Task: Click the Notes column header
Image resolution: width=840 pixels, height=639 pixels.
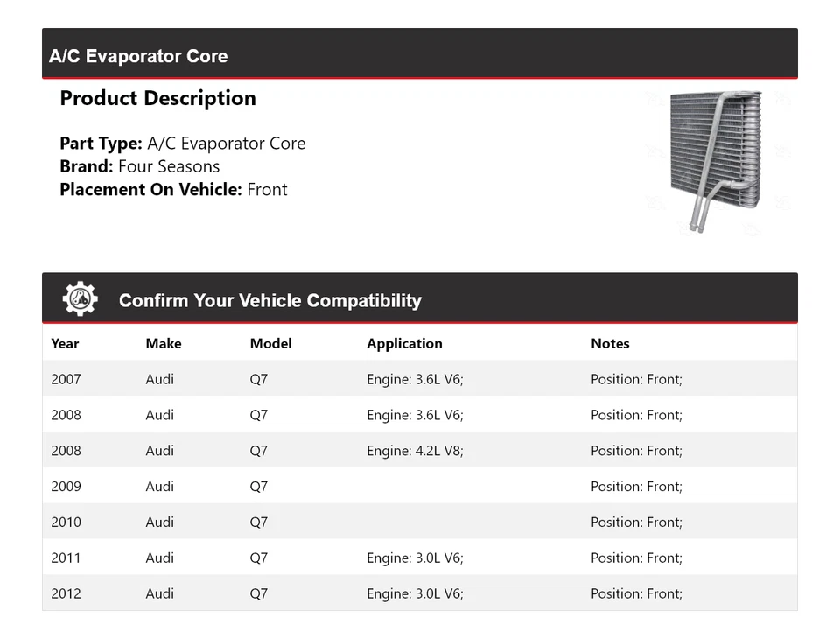Action: coord(610,343)
